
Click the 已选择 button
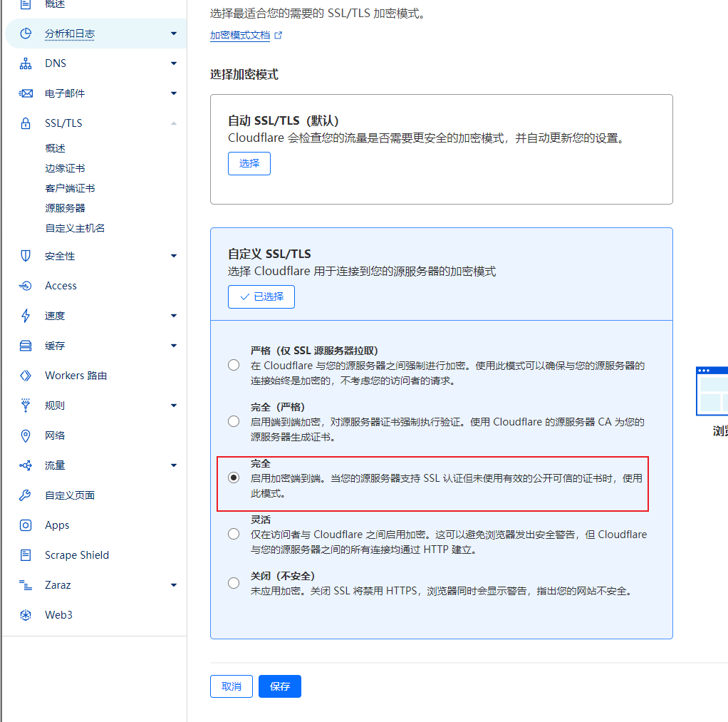pos(261,297)
